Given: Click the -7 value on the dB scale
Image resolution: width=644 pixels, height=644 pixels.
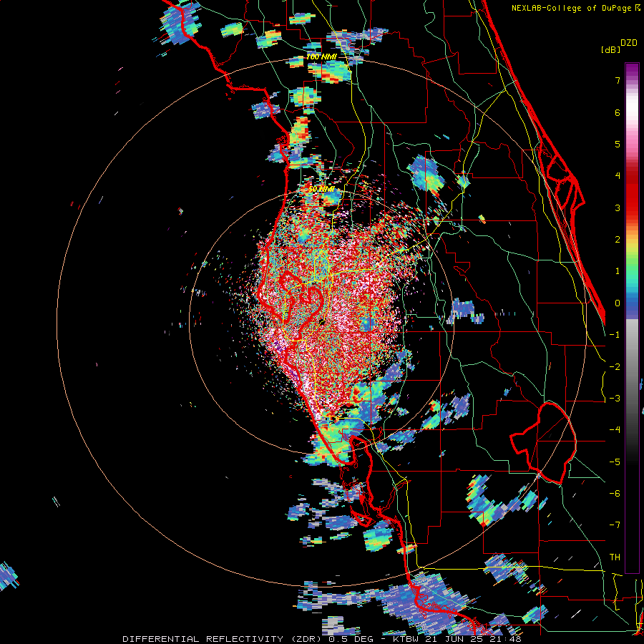Looking at the screenshot, I should pyautogui.click(x=615, y=525).
